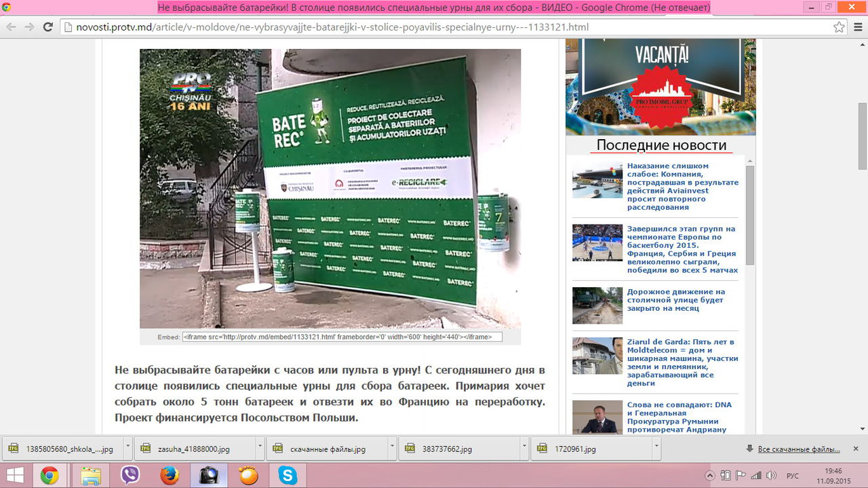Open Viber from the taskbar
The height and width of the screenshot is (488, 868).
click(x=130, y=475)
